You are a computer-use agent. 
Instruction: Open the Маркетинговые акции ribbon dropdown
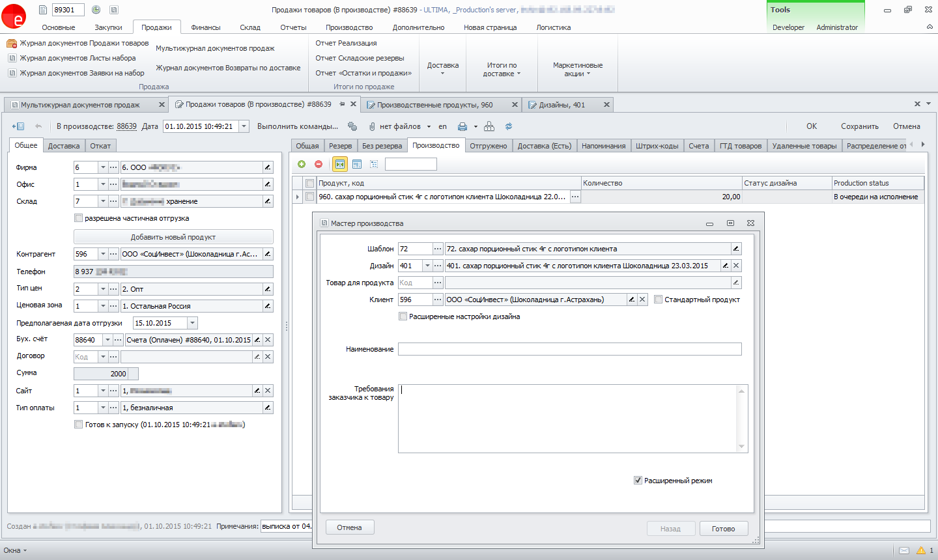(x=578, y=69)
